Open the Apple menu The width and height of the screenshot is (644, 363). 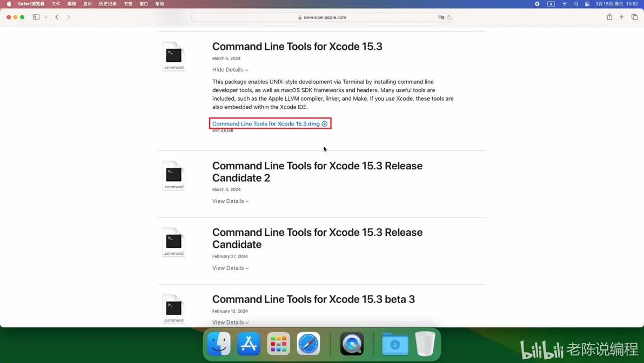pyautogui.click(x=9, y=4)
